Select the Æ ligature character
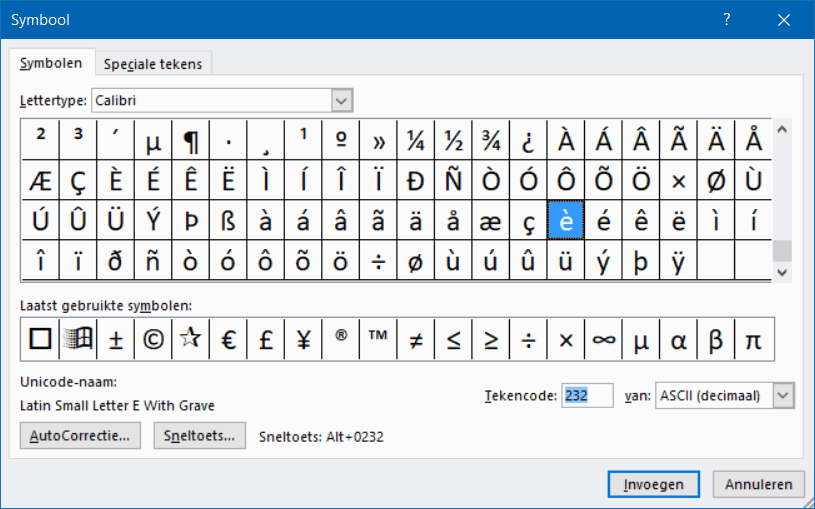 click(41, 181)
